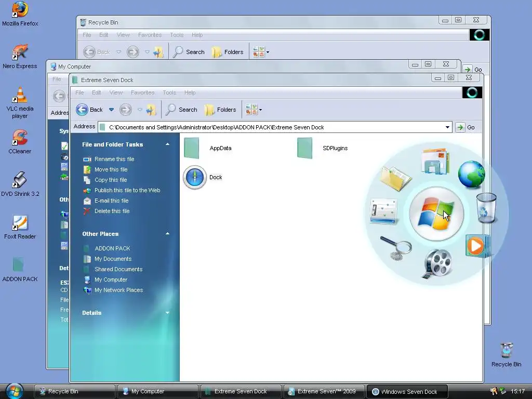Select VLC media player desktop shortcut
Viewport: 532px width, 399px height.
[x=20, y=103]
